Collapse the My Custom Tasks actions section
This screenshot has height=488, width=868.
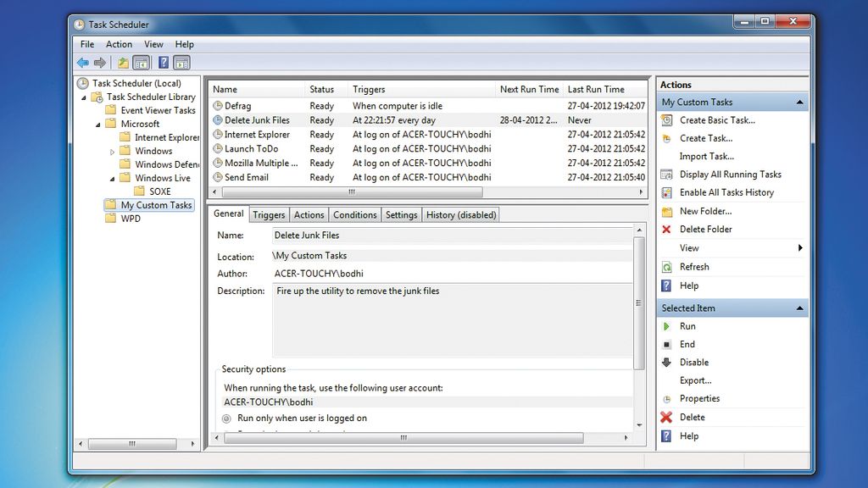(800, 102)
